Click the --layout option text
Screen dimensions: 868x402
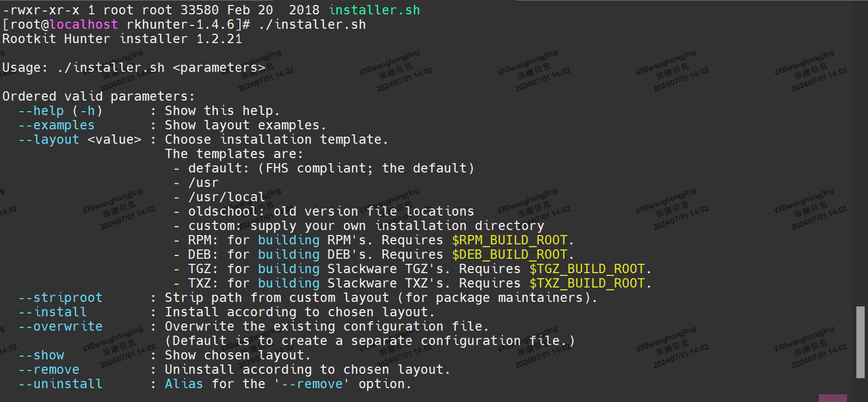tap(49, 140)
